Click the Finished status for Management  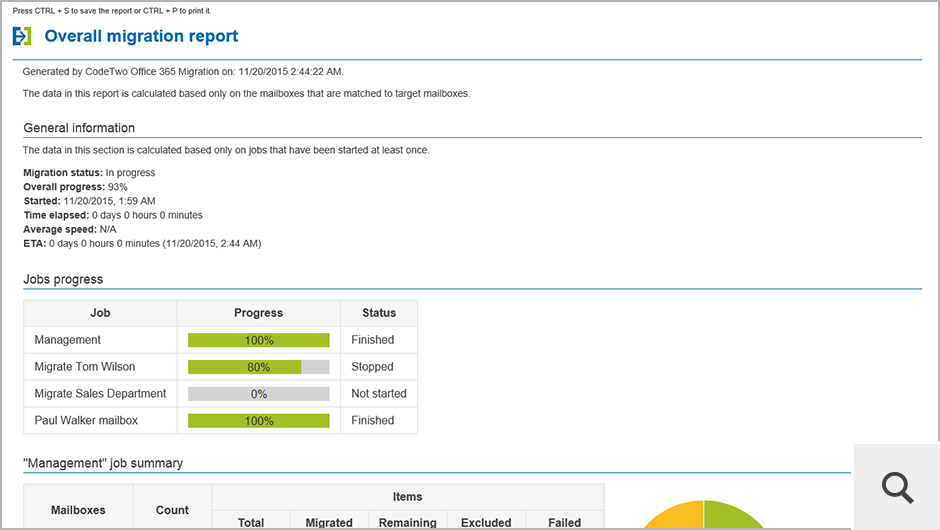[372, 340]
